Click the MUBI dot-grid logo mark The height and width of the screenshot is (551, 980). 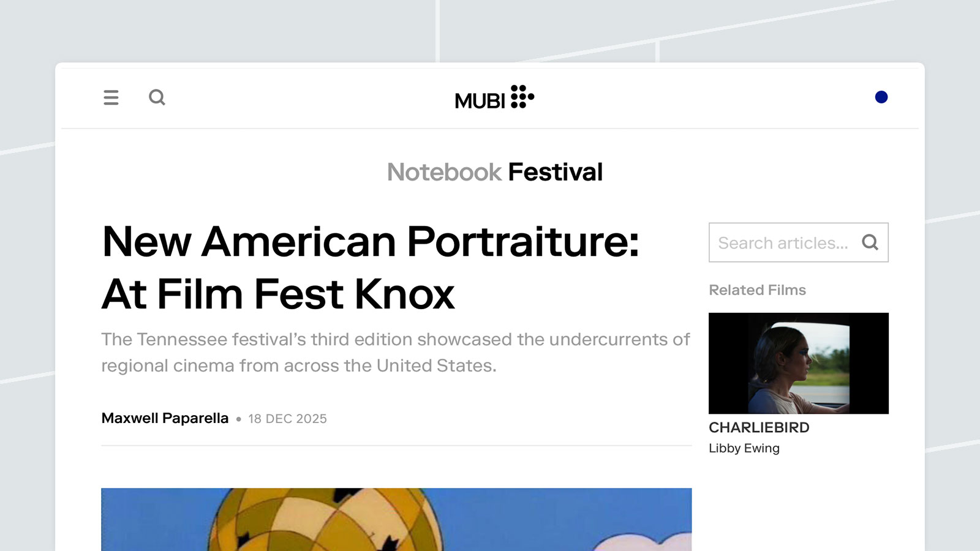522,97
